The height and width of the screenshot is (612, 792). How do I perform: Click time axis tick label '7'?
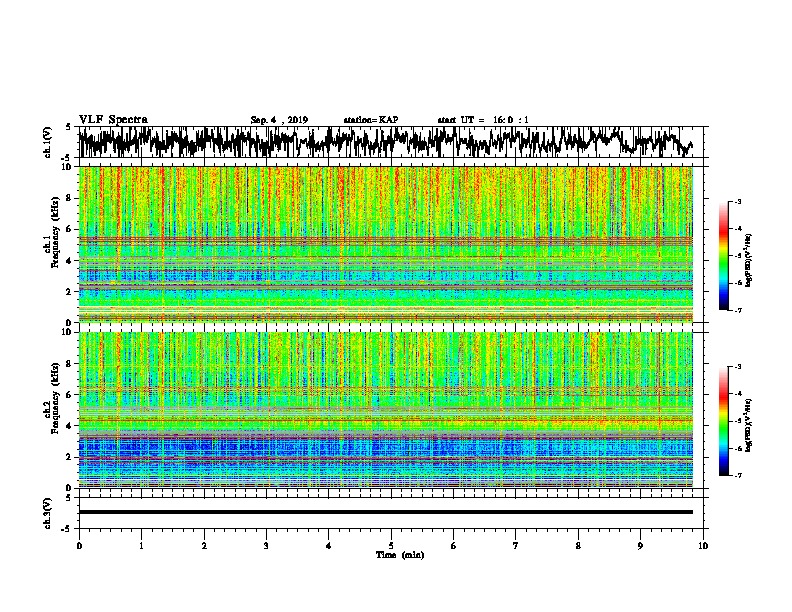point(516,546)
